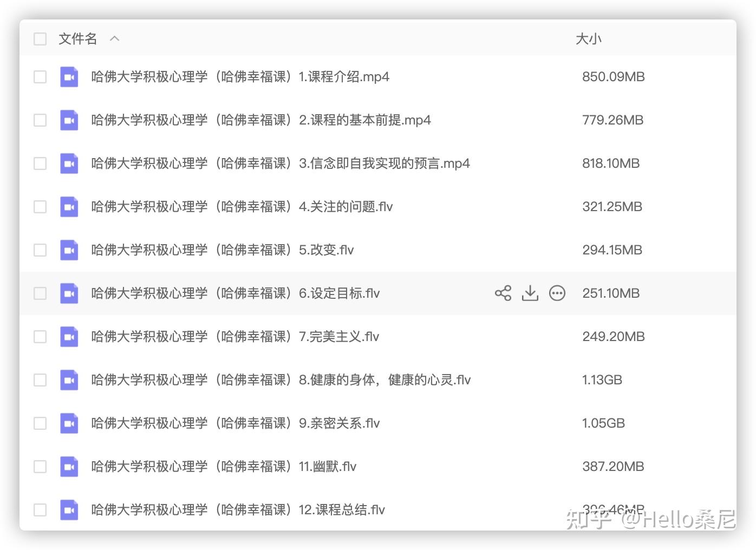This screenshot has width=756, height=550.
Task: Tick the checkbox for 3.信念即自我实现的预言.mp4
Action: tap(40, 163)
